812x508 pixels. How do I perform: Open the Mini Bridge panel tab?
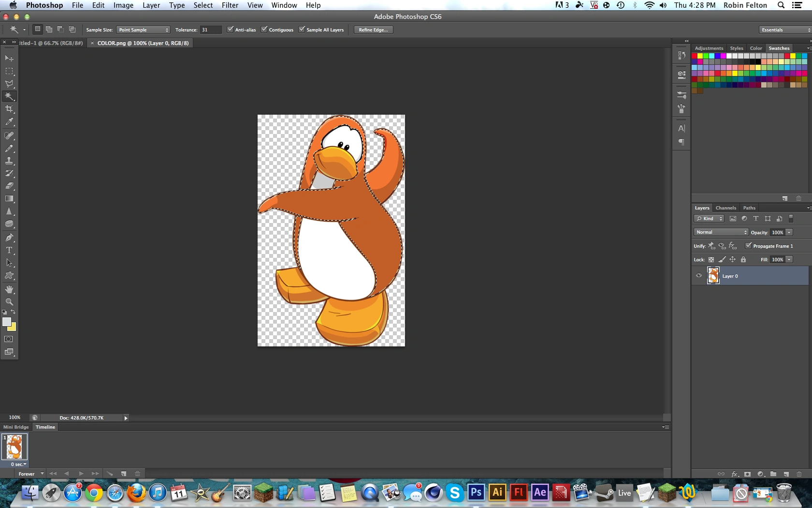pos(16,427)
